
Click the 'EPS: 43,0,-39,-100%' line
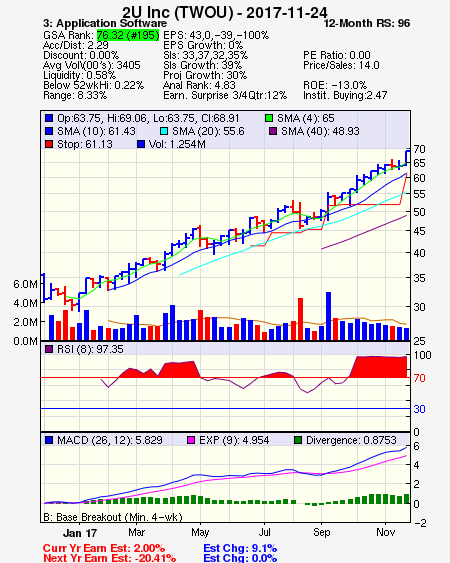pyautogui.click(x=216, y=35)
